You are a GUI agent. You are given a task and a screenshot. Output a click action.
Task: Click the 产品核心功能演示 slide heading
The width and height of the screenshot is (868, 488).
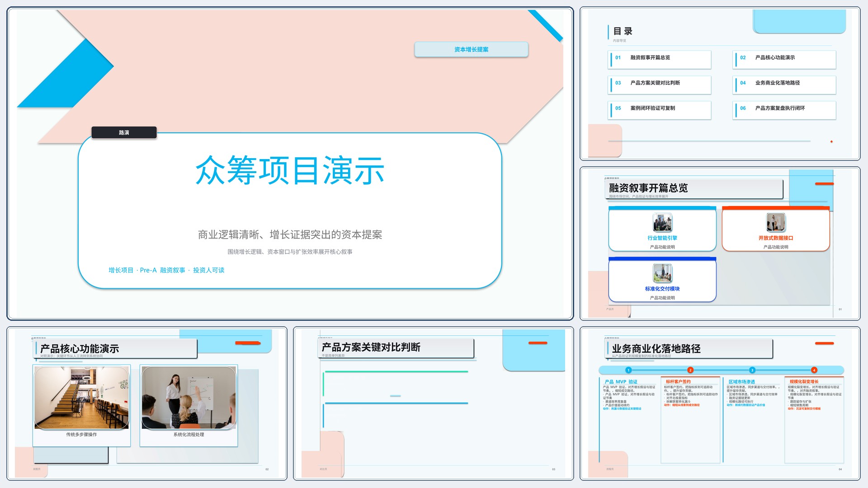tap(80, 349)
